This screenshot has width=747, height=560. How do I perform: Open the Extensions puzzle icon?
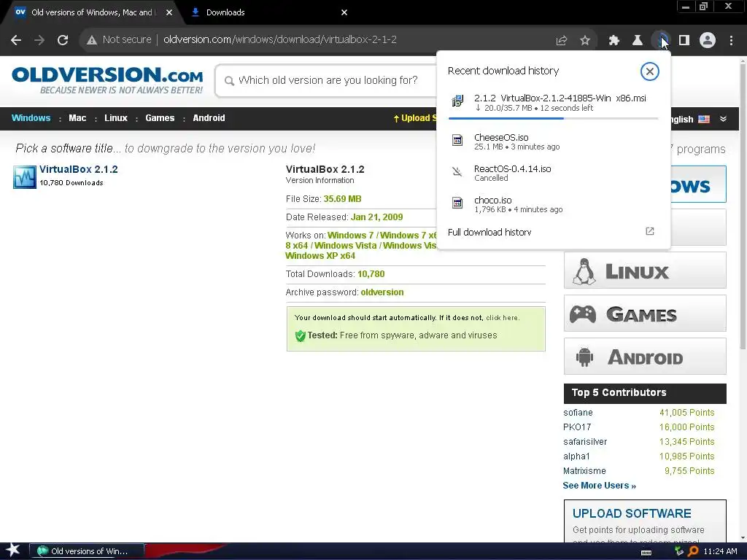pyautogui.click(x=614, y=41)
